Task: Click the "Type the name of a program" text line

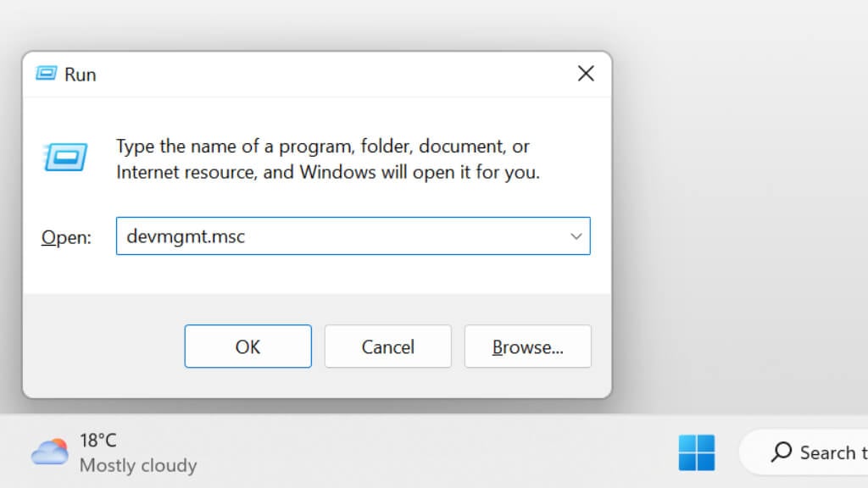Action: point(322,147)
